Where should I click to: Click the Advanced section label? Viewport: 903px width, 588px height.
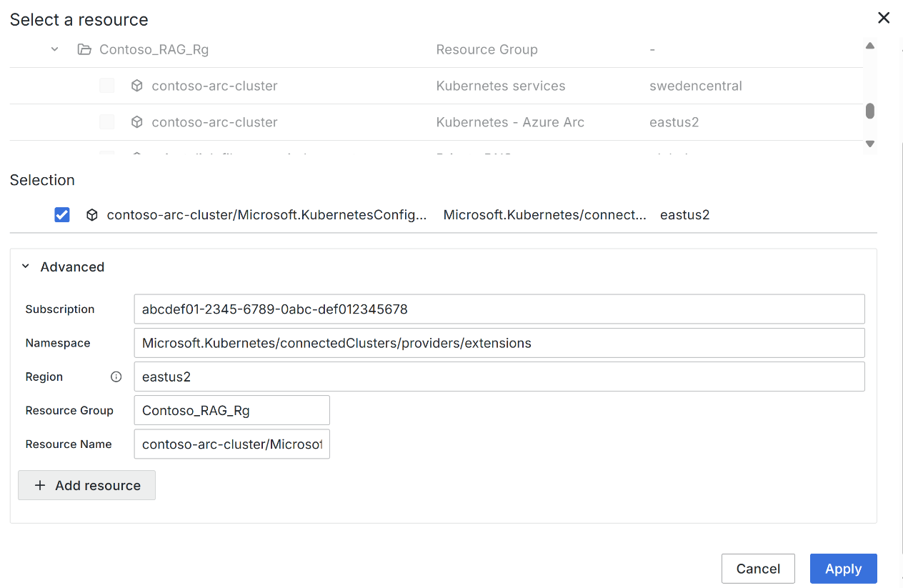72,266
